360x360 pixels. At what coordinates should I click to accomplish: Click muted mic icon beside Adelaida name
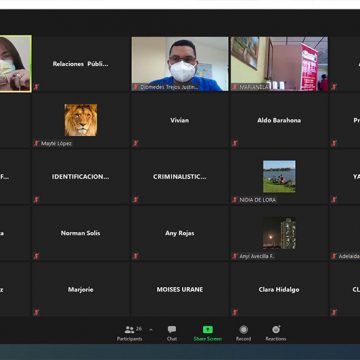click(334, 256)
